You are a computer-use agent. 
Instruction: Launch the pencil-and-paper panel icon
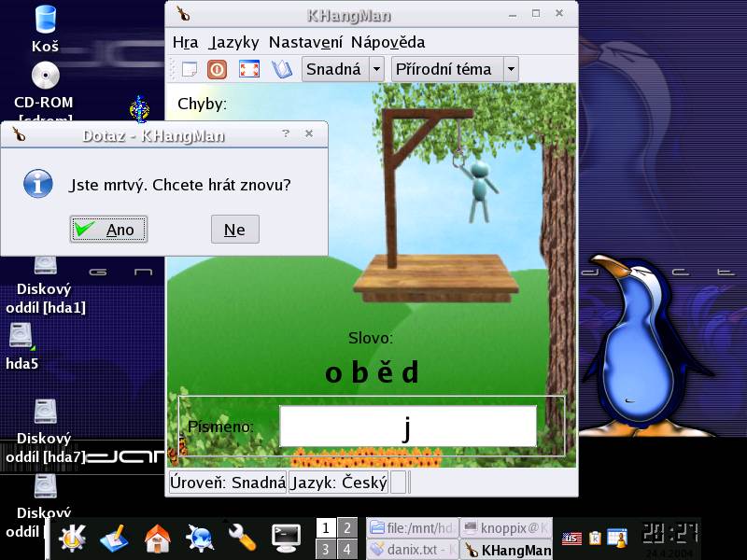coord(114,539)
